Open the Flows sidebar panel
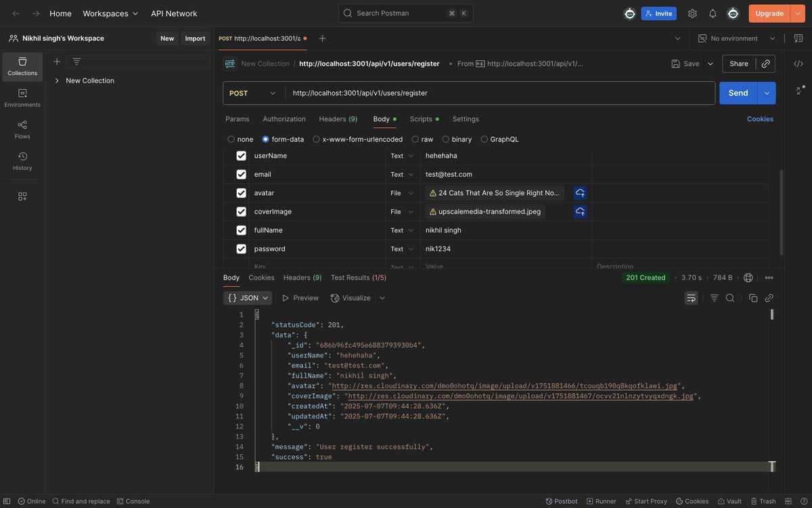 tap(22, 129)
